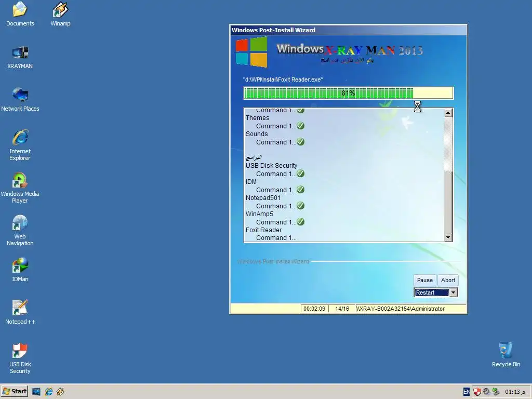This screenshot has height=399, width=532.
Task: Pause the post-install wizard
Action: (425, 280)
